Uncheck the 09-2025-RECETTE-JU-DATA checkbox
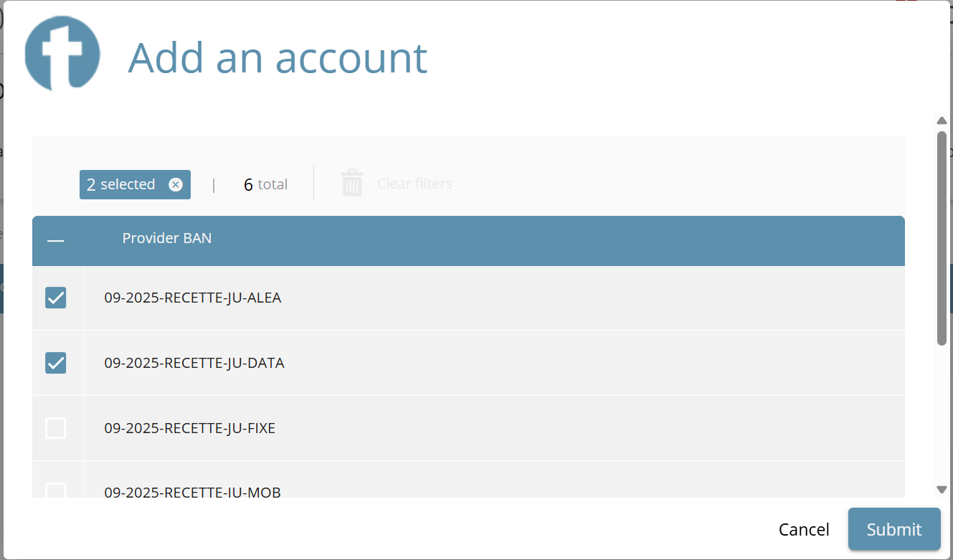953x560 pixels. [56, 363]
